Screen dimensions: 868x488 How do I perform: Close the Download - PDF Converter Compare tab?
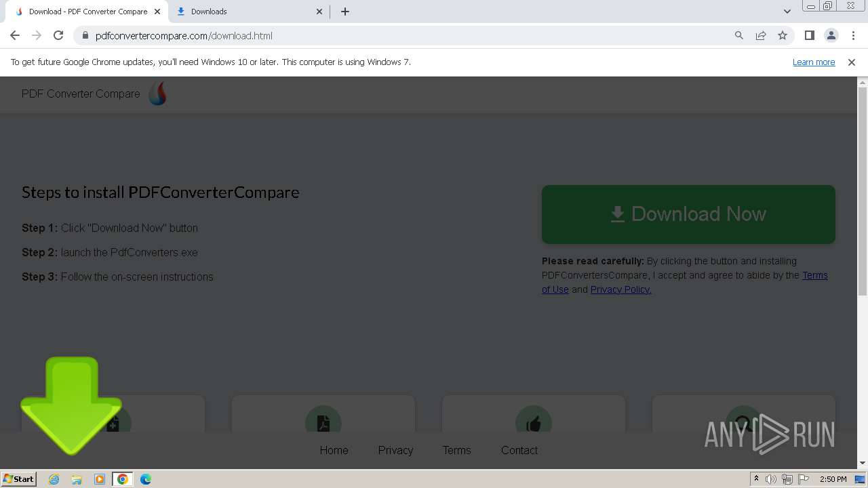pyautogui.click(x=157, y=12)
